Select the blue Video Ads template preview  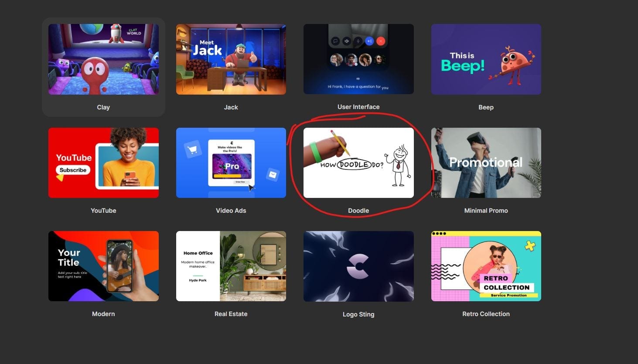[x=231, y=163]
